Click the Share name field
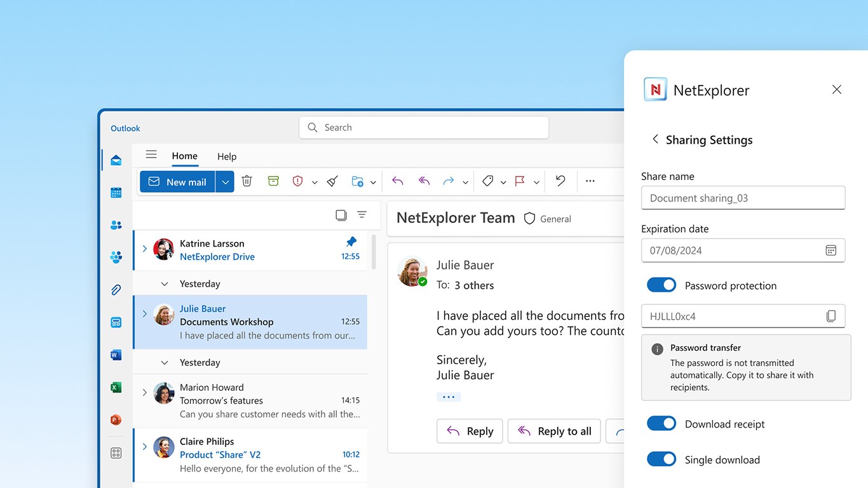The image size is (868, 488). click(743, 198)
